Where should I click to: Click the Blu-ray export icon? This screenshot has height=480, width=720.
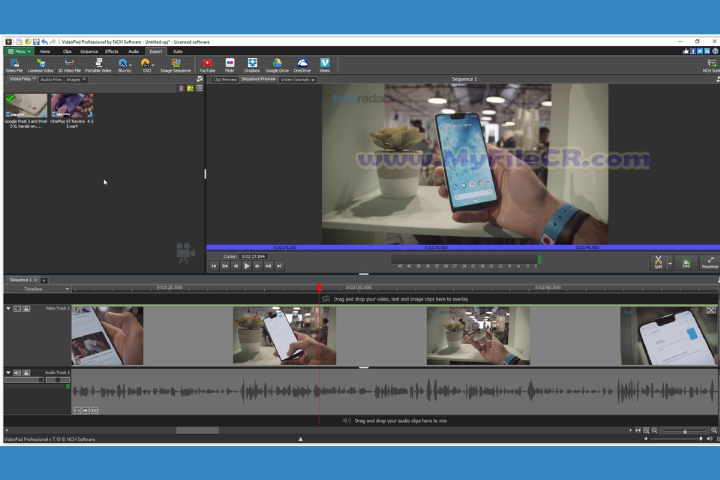click(123, 65)
